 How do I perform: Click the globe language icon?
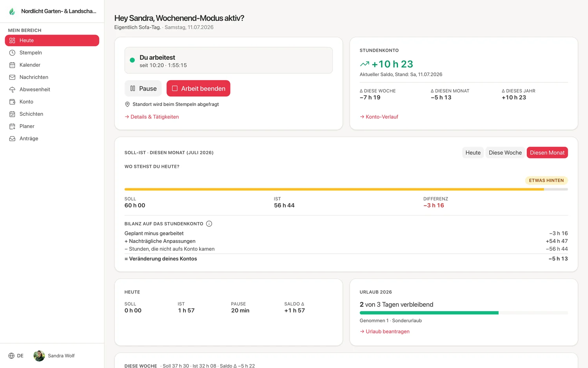click(x=11, y=356)
